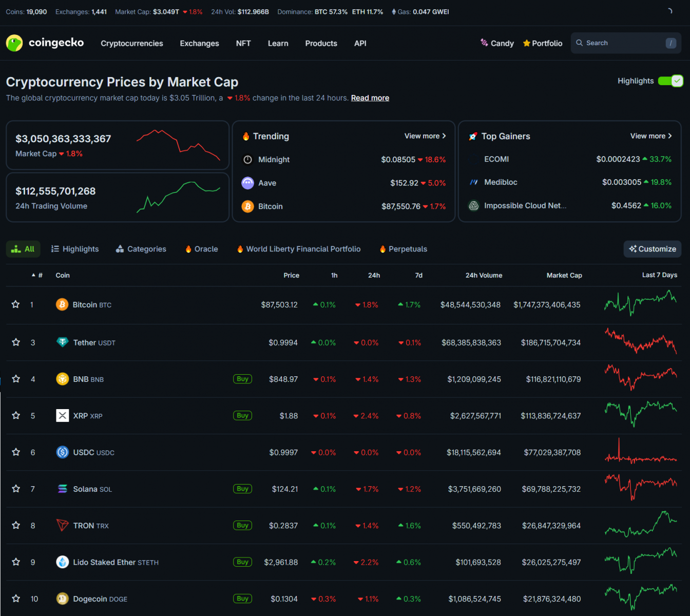This screenshot has width=690, height=616.
Task: Click the Dogecoin coin icon
Action: (62, 599)
